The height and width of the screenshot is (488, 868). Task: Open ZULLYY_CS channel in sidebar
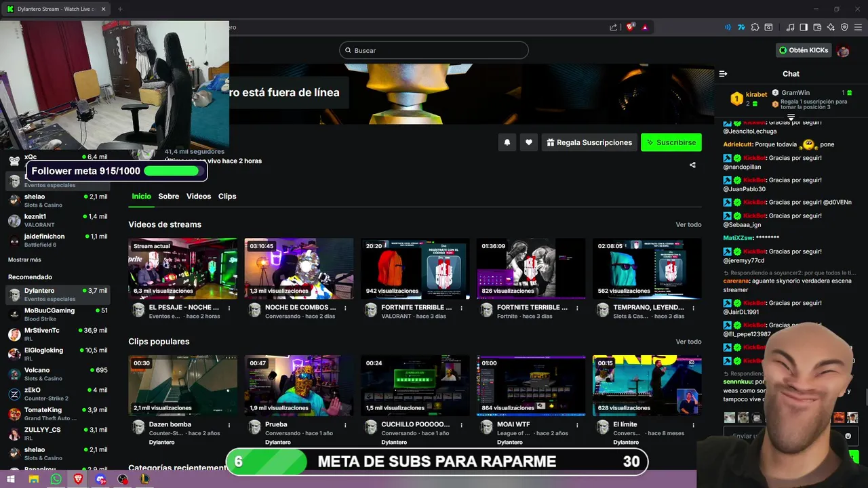click(58, 433)
